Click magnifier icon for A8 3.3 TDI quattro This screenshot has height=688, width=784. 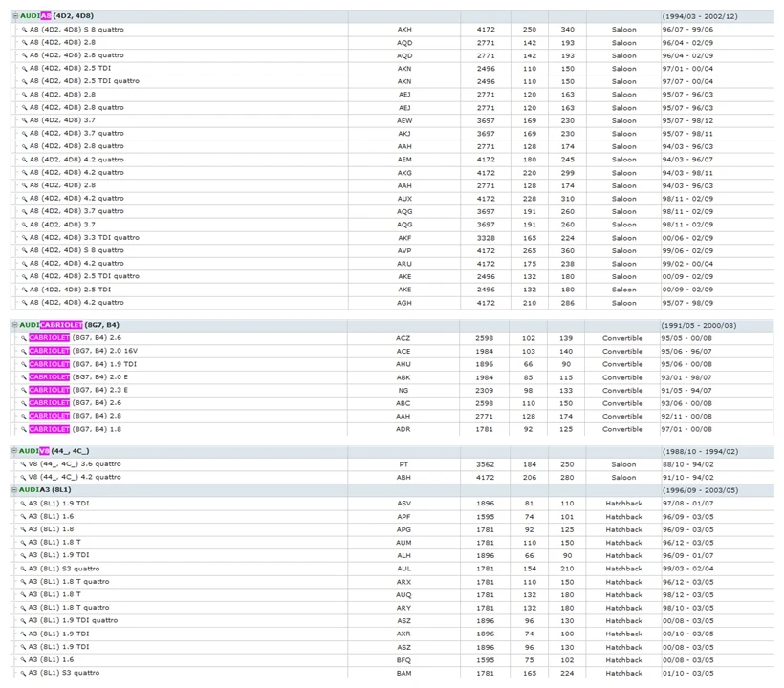tap(24, 237)
